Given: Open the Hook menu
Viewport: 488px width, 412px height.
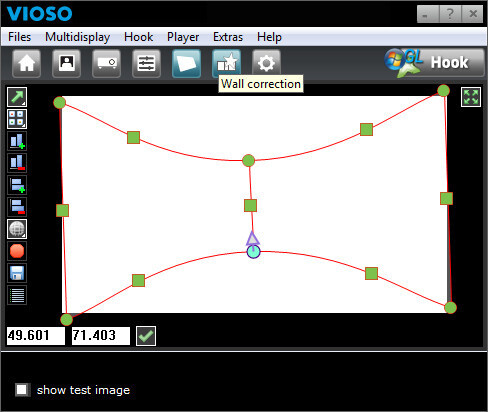Looking at the screenshot, I should (x=139, y=37).
